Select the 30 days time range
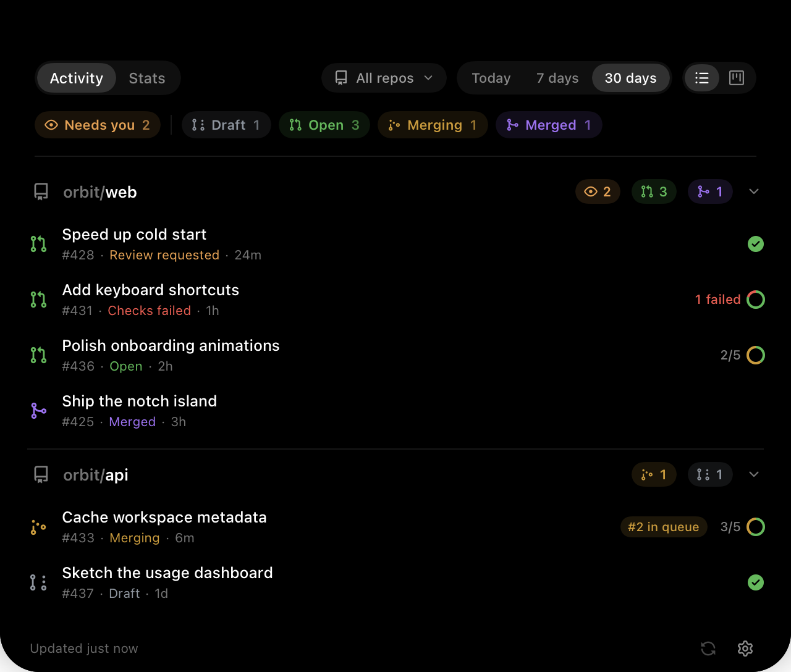 pos(631,78)
